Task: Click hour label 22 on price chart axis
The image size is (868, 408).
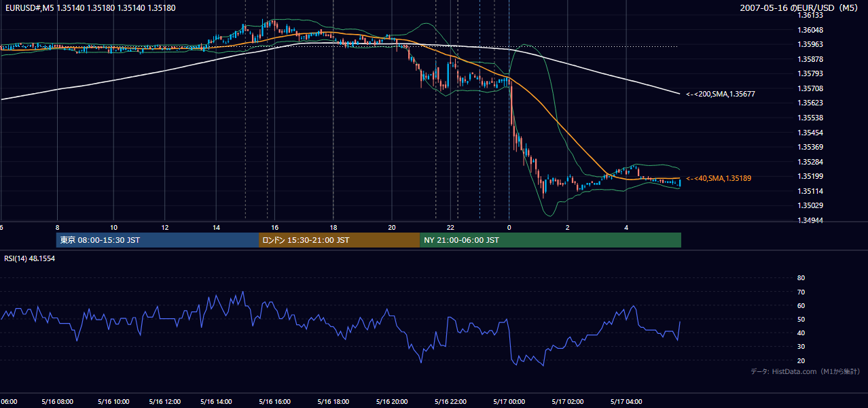Action: pos(450,227)
